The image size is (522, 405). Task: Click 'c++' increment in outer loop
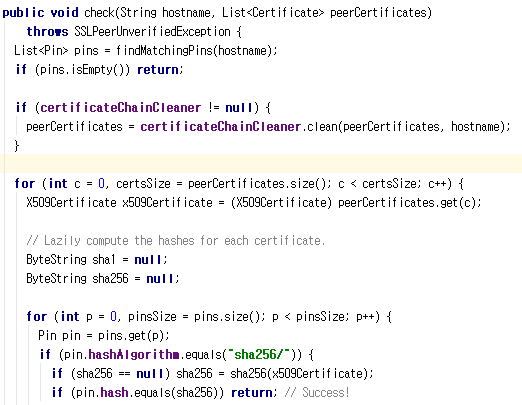437,184
